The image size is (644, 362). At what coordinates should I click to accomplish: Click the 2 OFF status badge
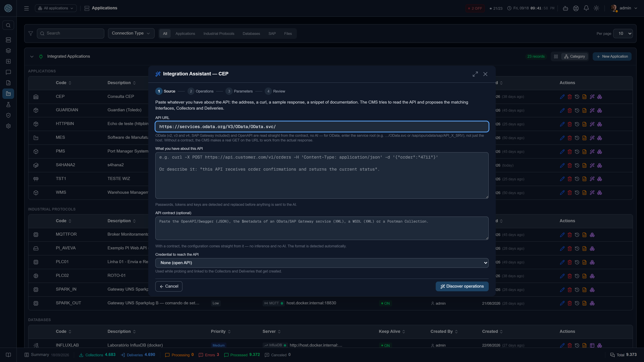click(x=475, y=8)
